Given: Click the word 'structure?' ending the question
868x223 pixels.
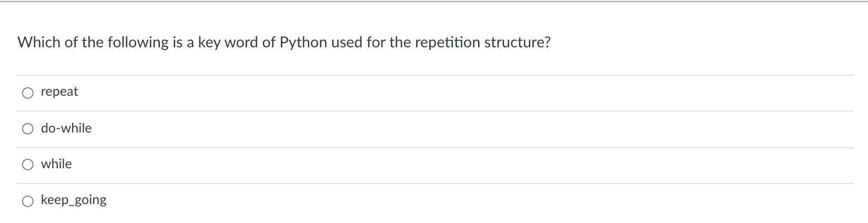Looking at the screenshot, I should pyautogui.click(x=517, y=42).
